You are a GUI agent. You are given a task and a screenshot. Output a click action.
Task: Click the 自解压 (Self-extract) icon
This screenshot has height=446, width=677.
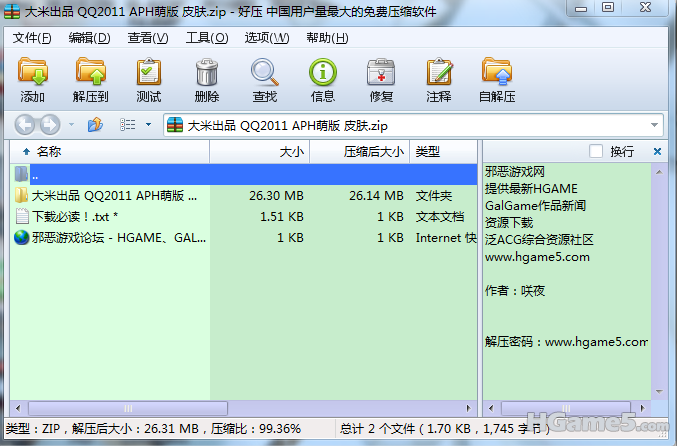[x=497, y=73]
